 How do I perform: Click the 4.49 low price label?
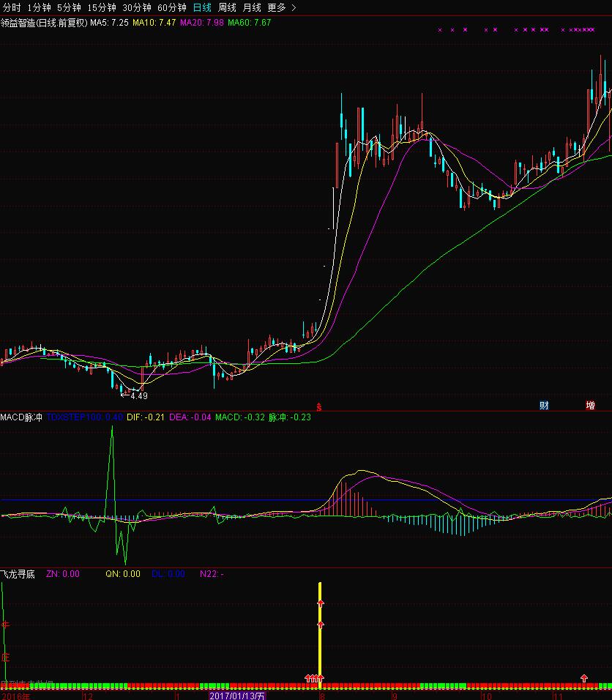pos(138,396)
